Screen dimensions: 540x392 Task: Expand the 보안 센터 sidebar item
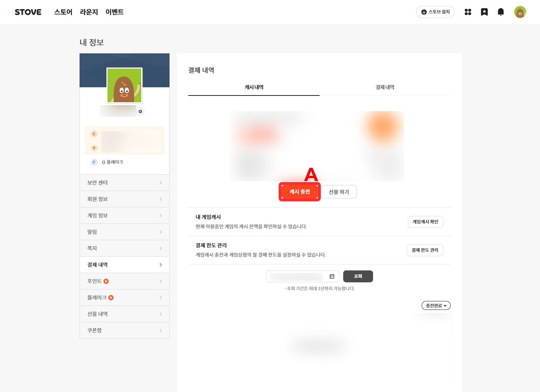(124, 183)
